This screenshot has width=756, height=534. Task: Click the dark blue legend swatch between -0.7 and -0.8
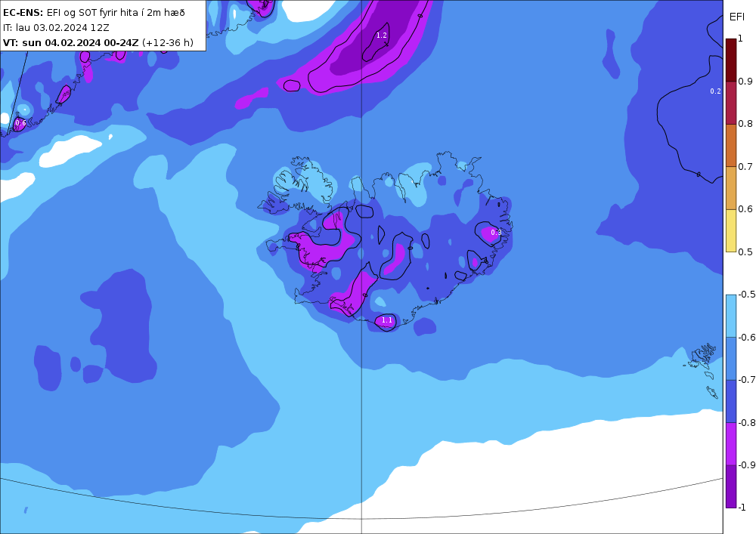731,401
